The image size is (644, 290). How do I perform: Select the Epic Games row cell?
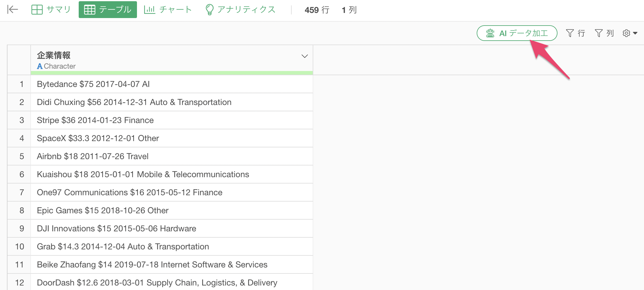[103, 211]
